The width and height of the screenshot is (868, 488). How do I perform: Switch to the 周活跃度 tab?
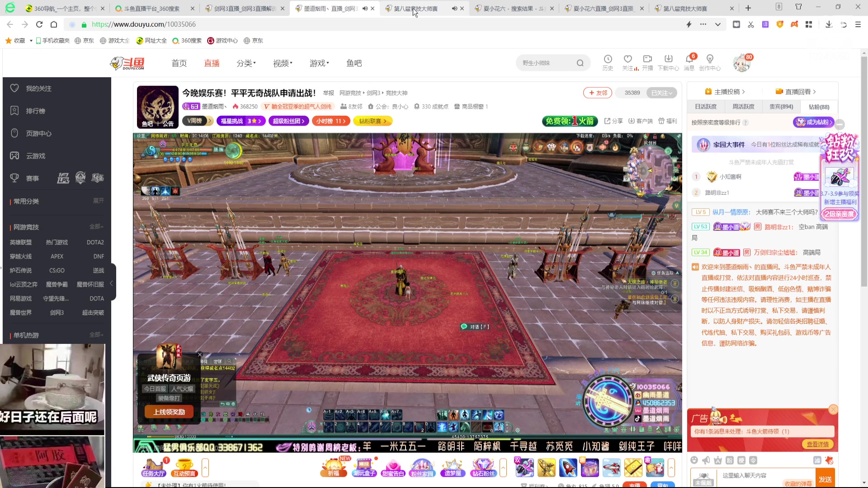coord(743,107)
